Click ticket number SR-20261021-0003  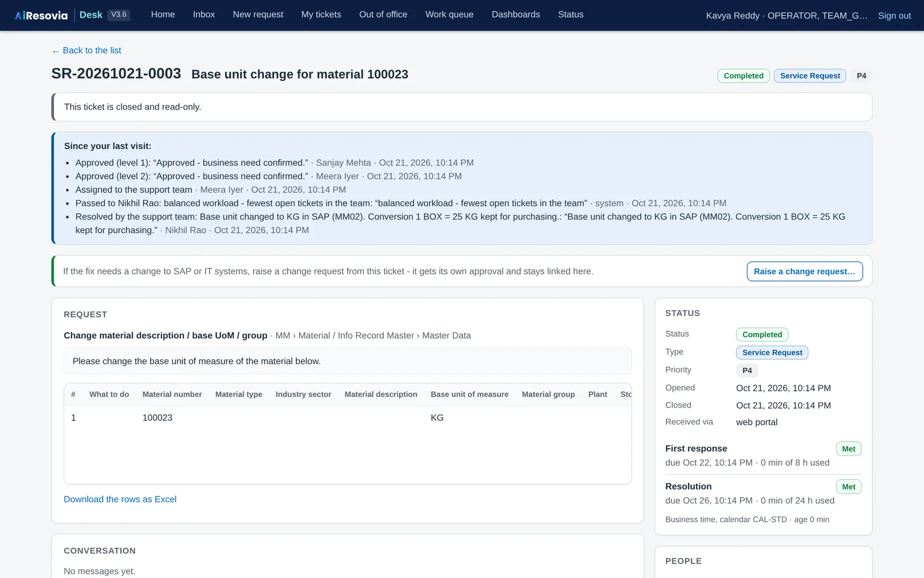pyautogui.click(x=116, y=73)
